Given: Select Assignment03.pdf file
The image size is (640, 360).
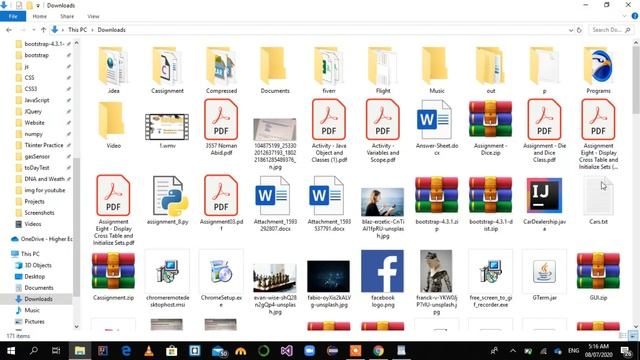Looking at the screenshot, I should pyautogui.click(x=221, y=203).
